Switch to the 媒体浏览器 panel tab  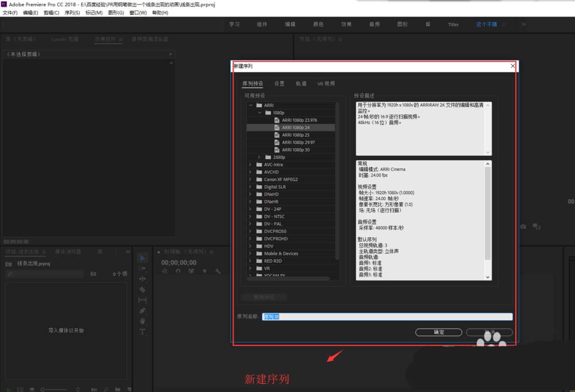coord(68,252)
